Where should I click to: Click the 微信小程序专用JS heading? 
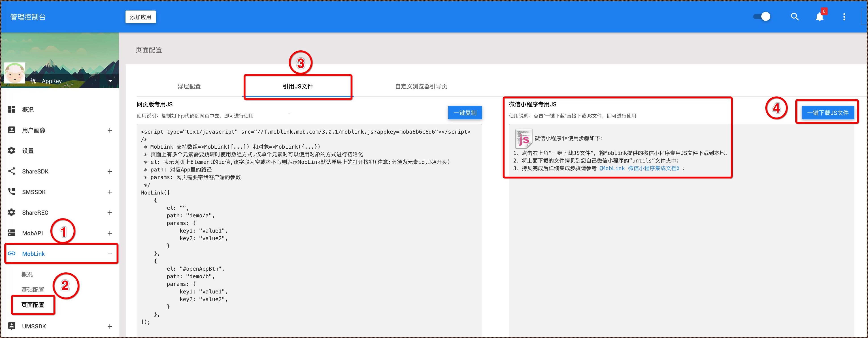532,104
